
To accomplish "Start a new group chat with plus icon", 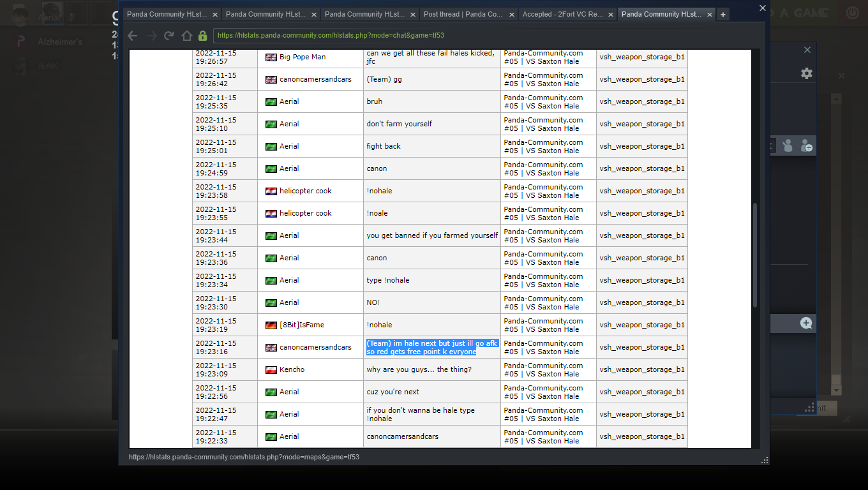I will [x=806, y=323].
